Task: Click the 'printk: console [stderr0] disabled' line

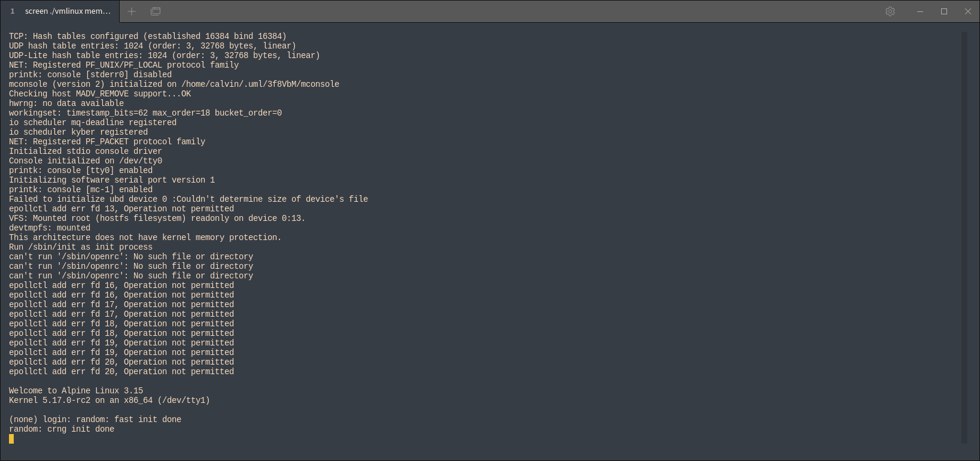Action: 90,74
